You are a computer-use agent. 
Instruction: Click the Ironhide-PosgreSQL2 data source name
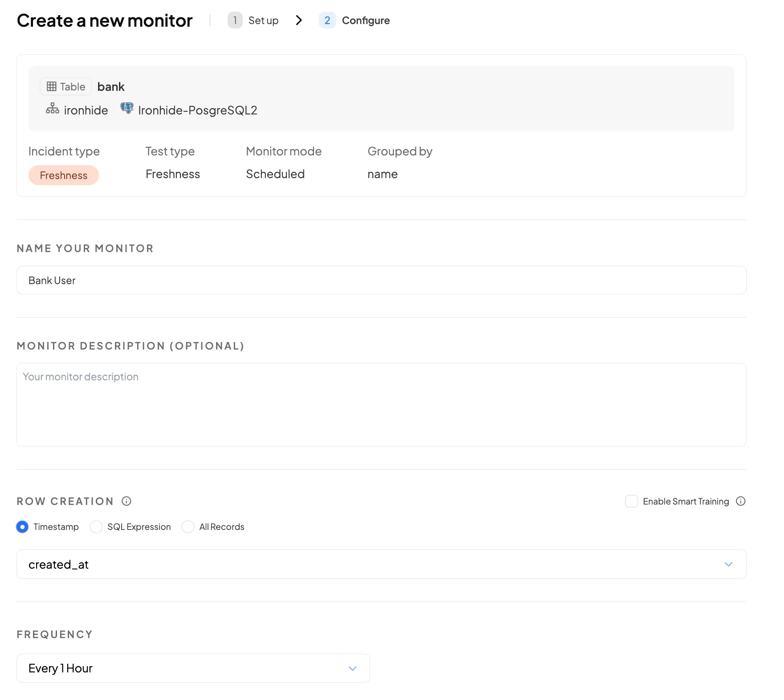coord(197,110)
